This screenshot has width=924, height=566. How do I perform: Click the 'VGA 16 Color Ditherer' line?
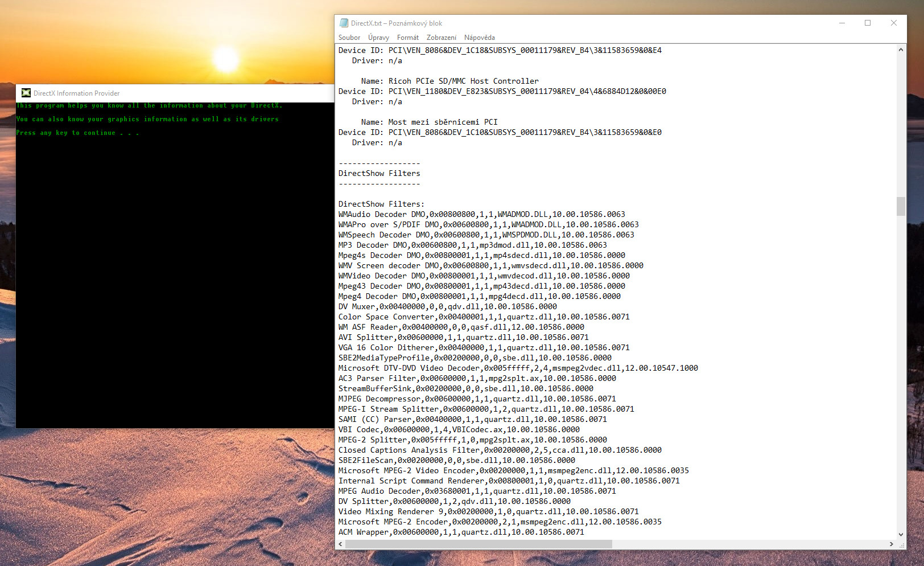pyautogui.click(x=484, y=347)
